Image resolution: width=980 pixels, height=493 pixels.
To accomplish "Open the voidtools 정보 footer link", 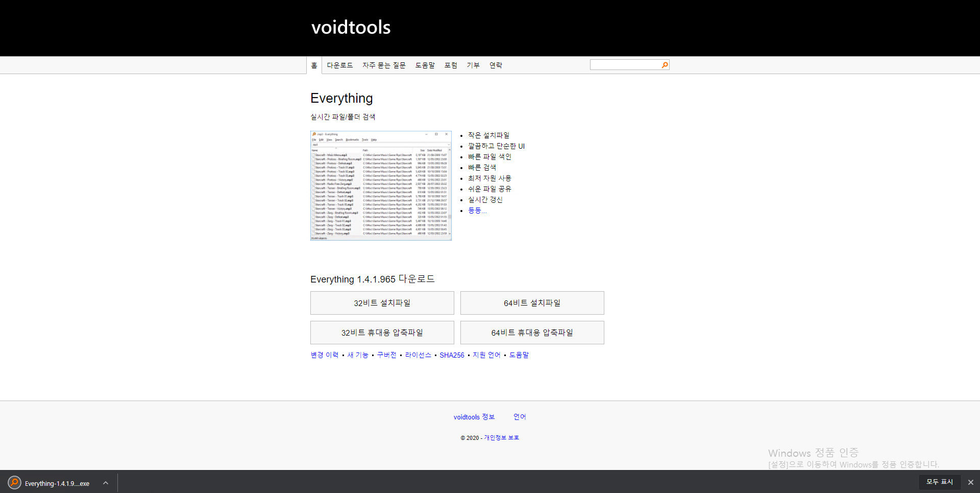I will click(474, 417).
